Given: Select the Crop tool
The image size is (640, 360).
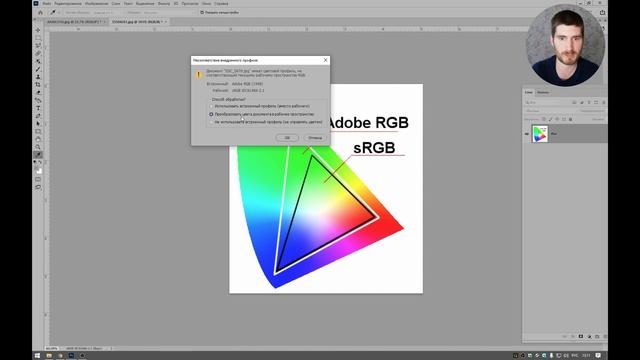Looking at the screenshot, I should (x=38, y=84).
